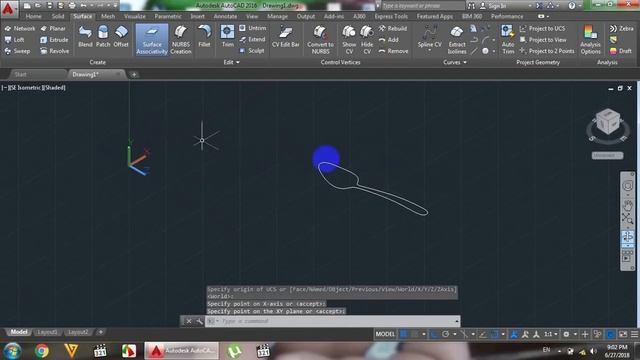Viewport: 640px width, 360px height.
Task: Click the Sculpt tool
Action: click(x=252, y=51)
